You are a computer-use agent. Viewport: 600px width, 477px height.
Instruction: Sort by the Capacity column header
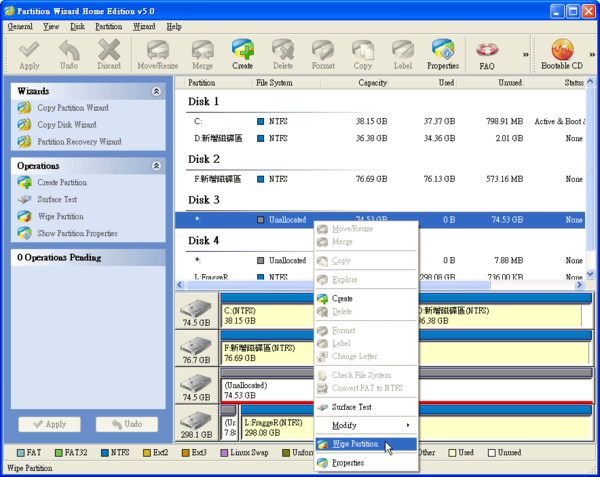(355, 83)
